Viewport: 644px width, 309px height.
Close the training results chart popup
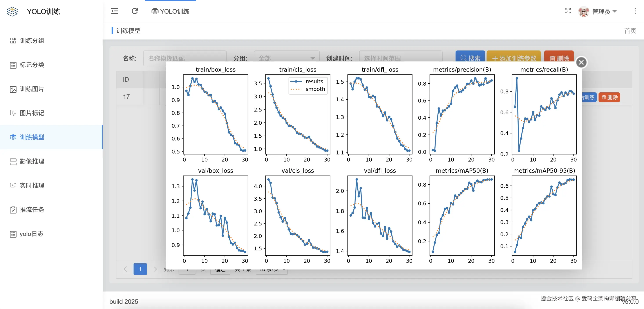(581, 62)
